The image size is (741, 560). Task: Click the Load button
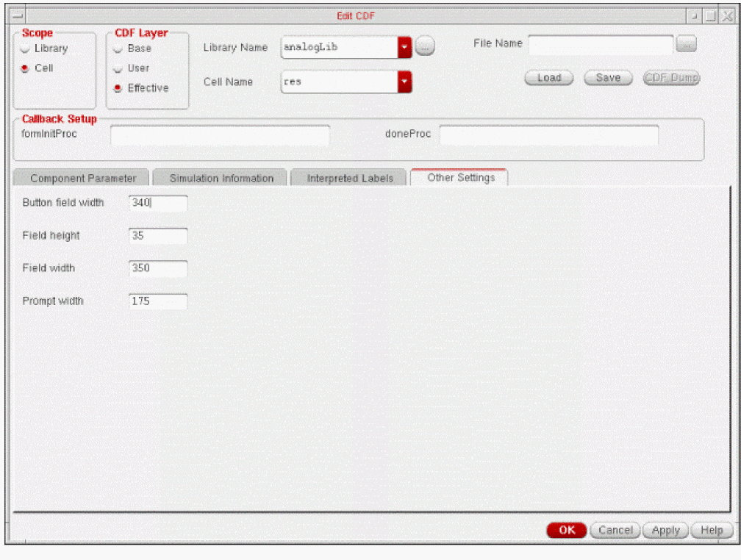click(x=549, y=78)
